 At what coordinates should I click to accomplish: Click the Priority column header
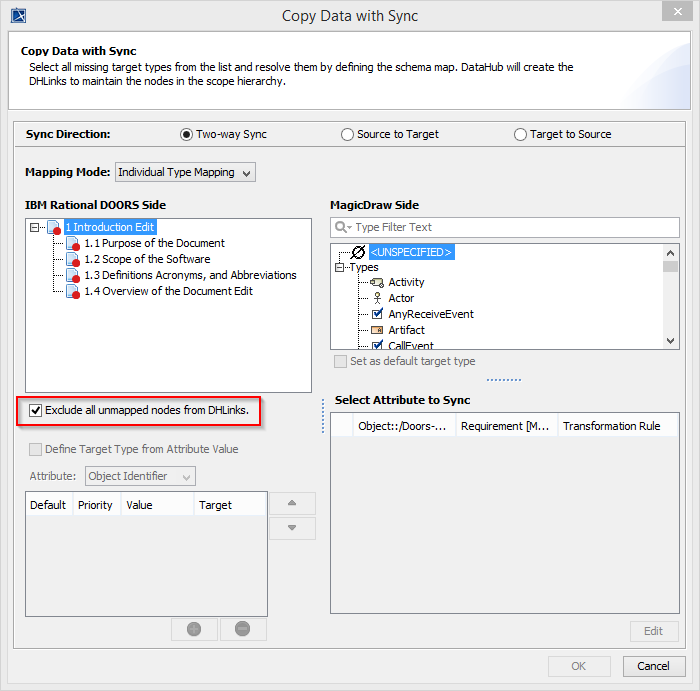pos(97,505)
